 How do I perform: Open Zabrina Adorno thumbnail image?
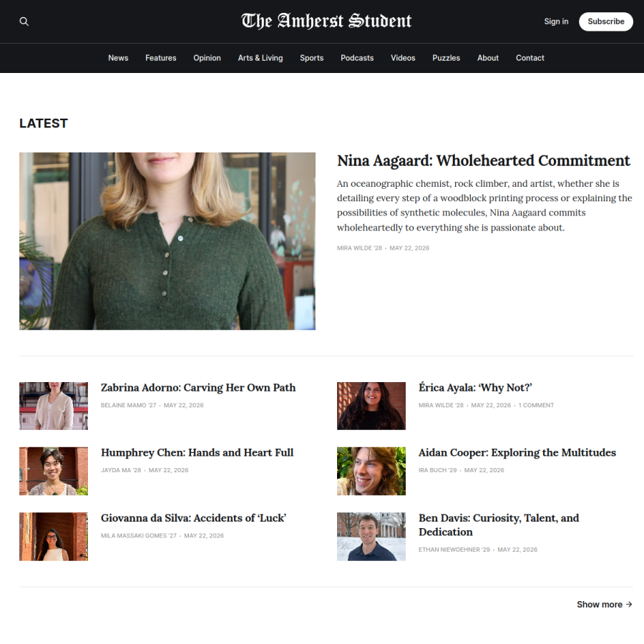[x=54, y=406]
